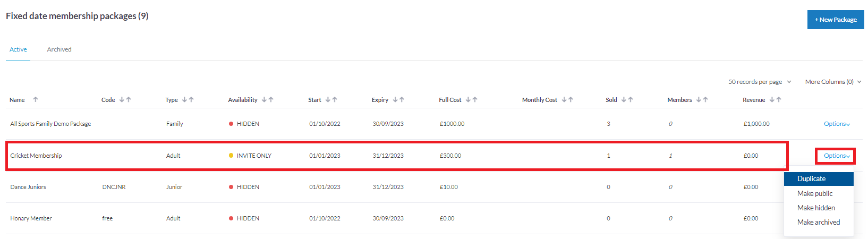Image resolution: width=868 pixels, height=239 pixels.
Task: Sort by Code column arrows
Action: (x=125, y=100)
